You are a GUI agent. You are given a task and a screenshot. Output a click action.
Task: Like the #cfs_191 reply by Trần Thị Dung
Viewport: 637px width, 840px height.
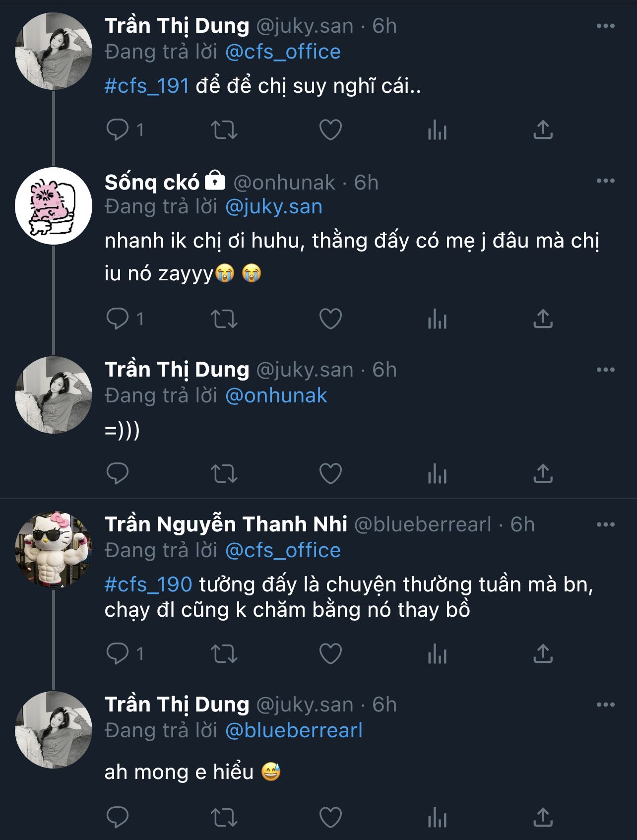(x=330, y=130)
